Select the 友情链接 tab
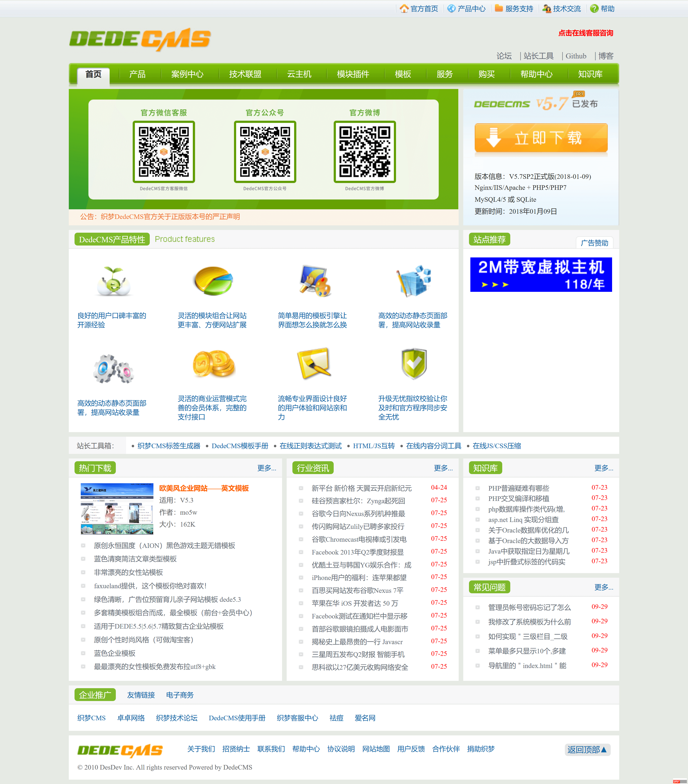The height and width of the screenshot is (784, 688). [x=141, y=695]
